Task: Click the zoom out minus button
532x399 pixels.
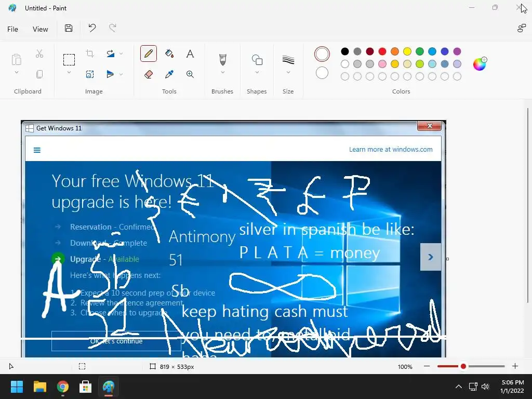Action: pos(427,366)
